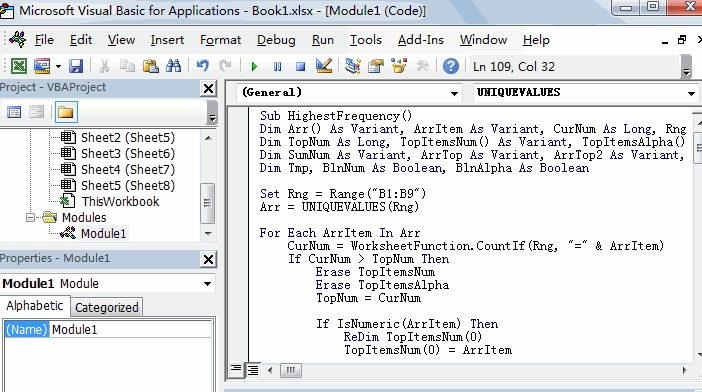Click View Microsoft Excel toolbar icon
This screenshot has width=702, height=392.
[x=19, y=66]
